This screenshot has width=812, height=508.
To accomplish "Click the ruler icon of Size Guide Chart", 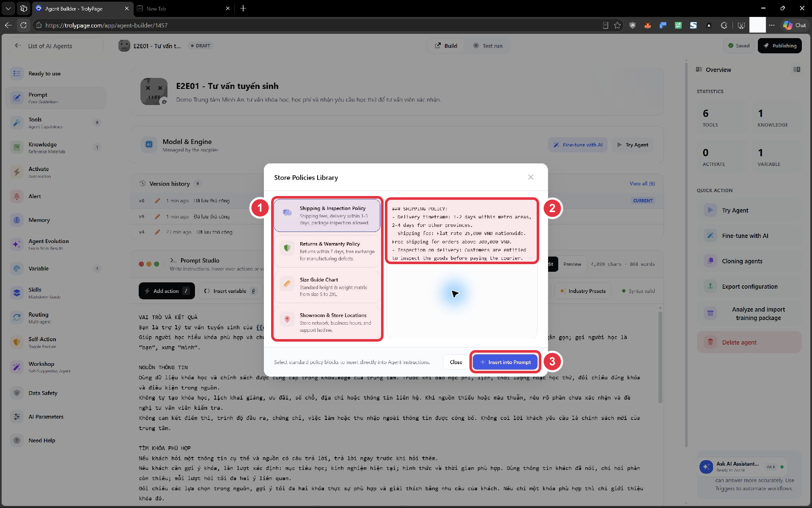I will click(x=287, y=284).
